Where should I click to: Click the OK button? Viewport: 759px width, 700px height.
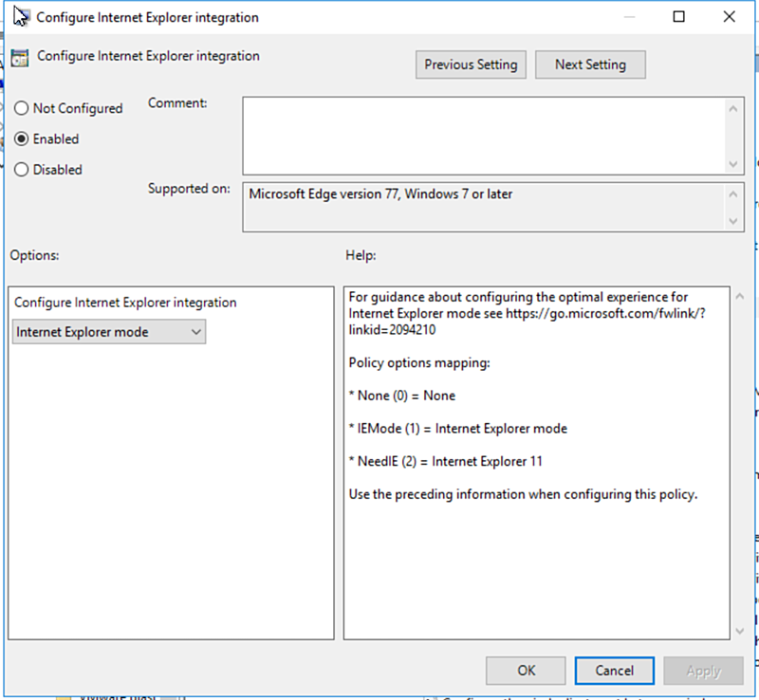pos(526,671)
